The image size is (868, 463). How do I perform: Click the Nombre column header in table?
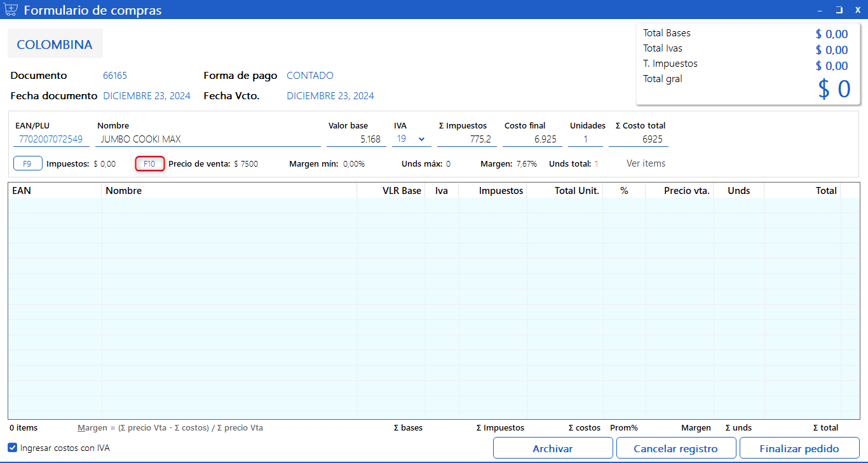[x=229, y=190]
